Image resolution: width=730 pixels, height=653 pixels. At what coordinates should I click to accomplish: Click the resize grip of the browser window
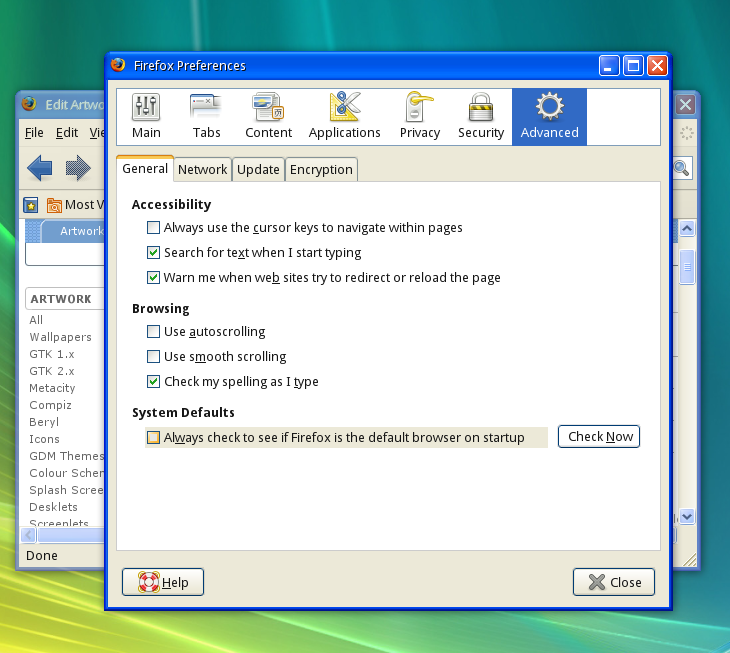pos(689,559)
